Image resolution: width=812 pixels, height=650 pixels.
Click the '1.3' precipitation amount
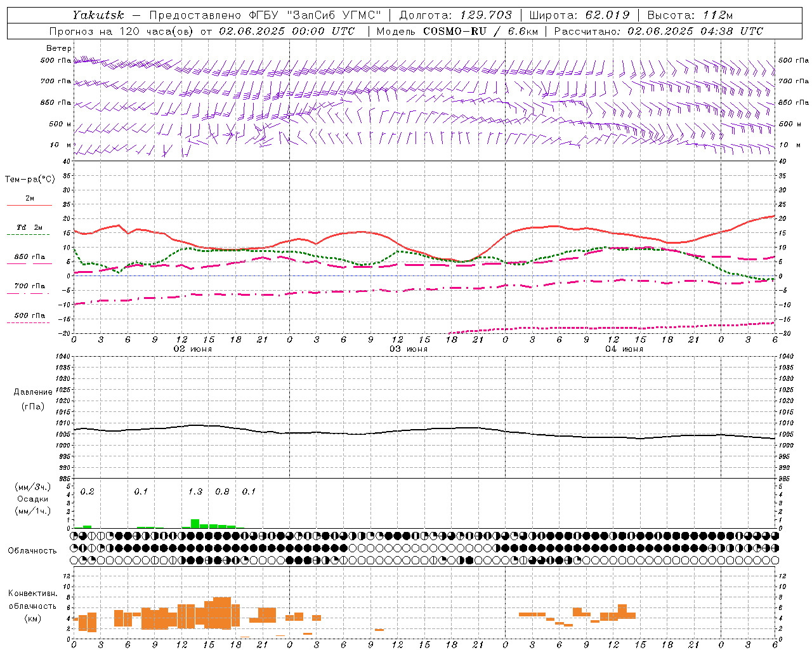click(195, 492)
